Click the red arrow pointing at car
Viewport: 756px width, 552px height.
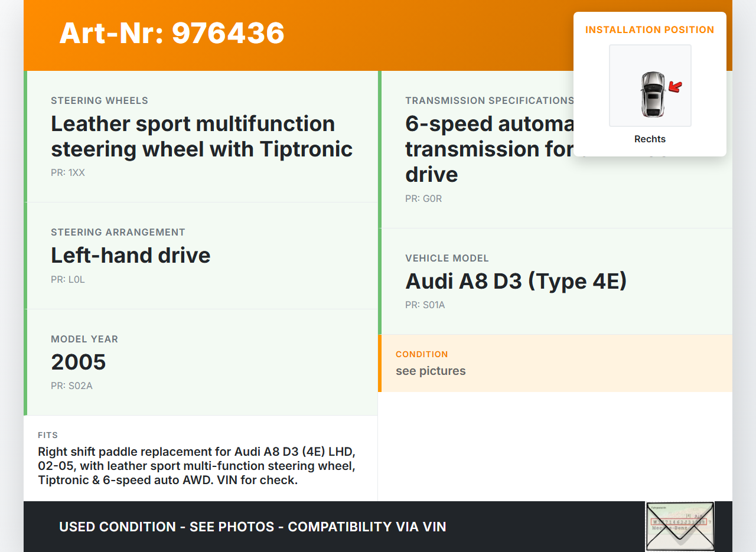click(x=675, y=87)
